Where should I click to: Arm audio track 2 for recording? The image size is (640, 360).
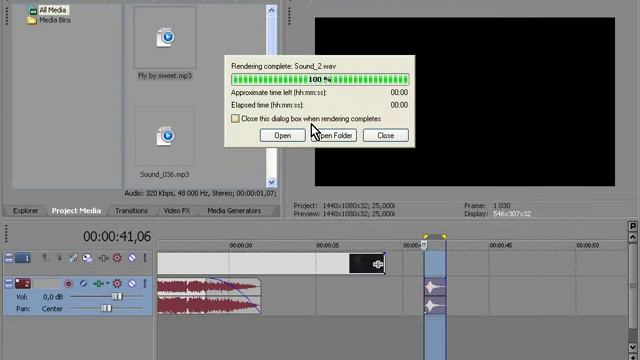pos(69,283)
